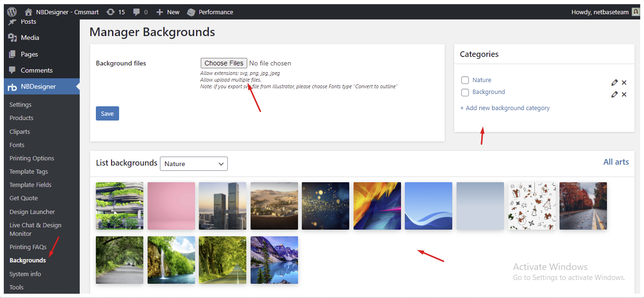This screenshot has width=644, height=298.
Task: Click the NBDesigner icon in the sidebar
Action: [x=12, y=87]
